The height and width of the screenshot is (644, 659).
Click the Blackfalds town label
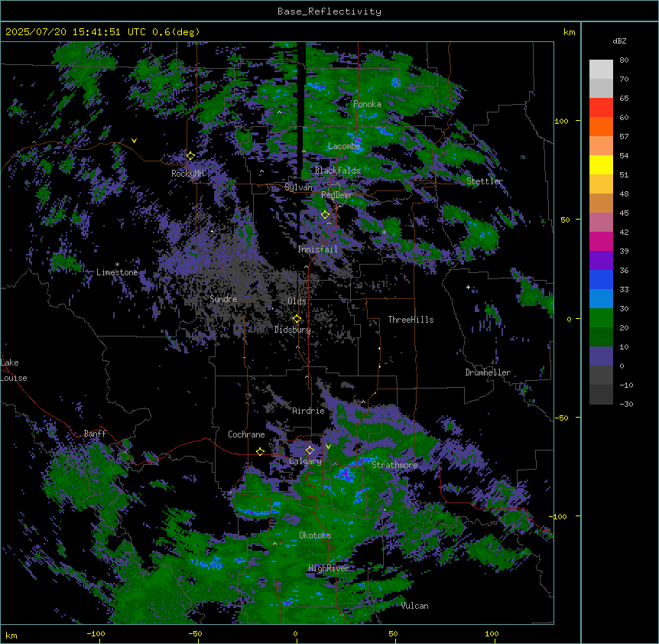point(337,171)
